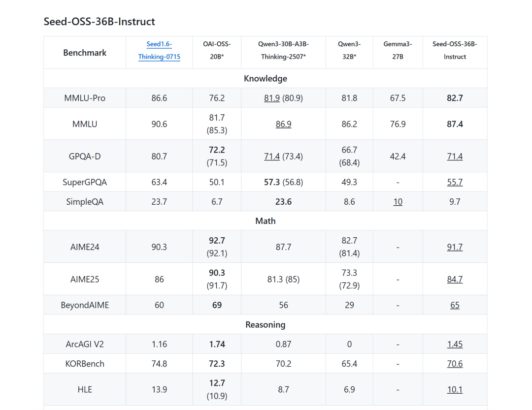
Task: Select the underlined 10 in SimpleQA row
Action: click(x=398, y=202)
